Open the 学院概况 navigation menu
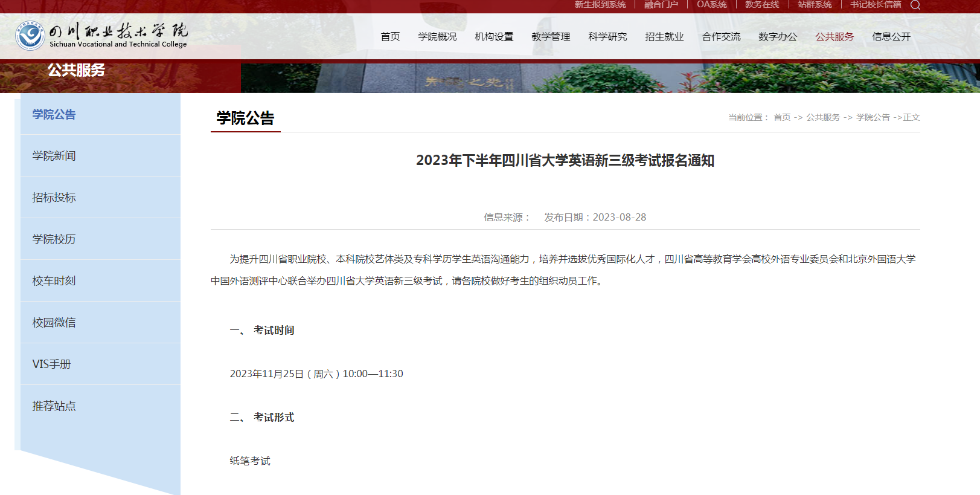Image resolution: width=980 pixels, height=495 pixels. coord(437,37)
